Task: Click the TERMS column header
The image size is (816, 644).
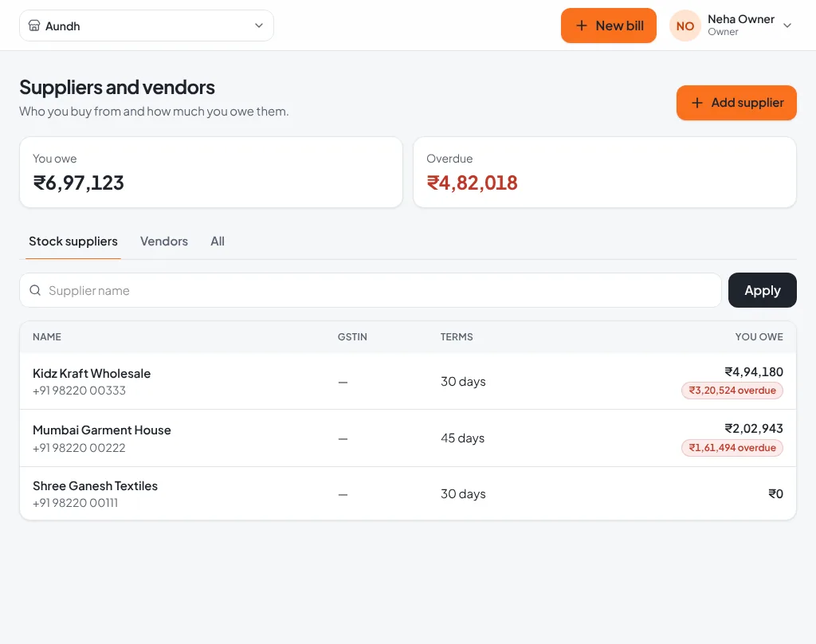Action: [x=457, y=337]
